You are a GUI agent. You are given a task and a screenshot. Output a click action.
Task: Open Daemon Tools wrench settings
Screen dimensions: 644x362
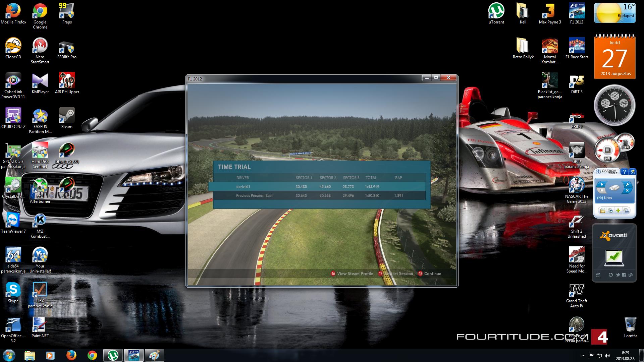[x=627, y=184]
